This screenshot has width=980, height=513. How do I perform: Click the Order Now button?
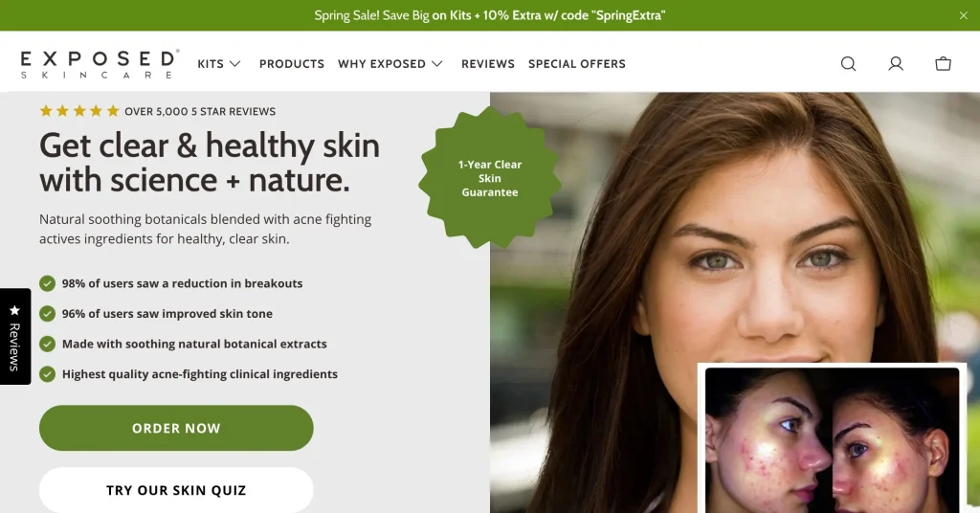(x=176, y=428)
